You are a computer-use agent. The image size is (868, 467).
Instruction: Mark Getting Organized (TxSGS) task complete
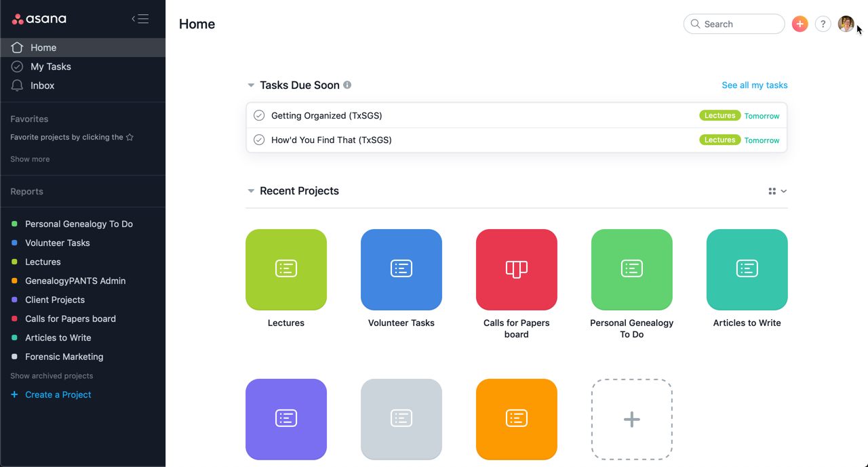259,115
